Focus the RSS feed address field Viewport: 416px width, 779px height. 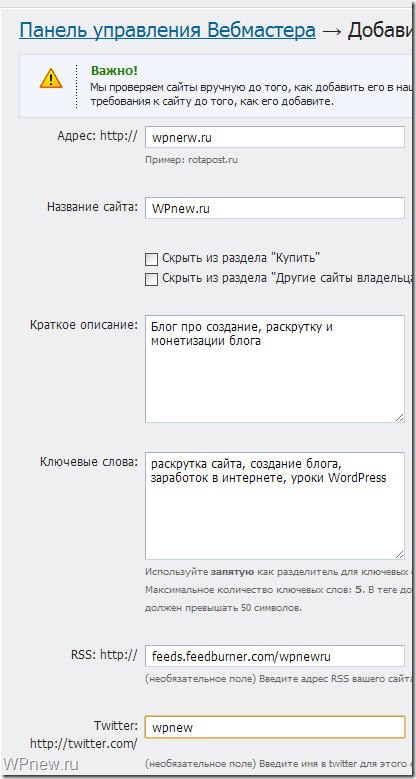point(275,656)
